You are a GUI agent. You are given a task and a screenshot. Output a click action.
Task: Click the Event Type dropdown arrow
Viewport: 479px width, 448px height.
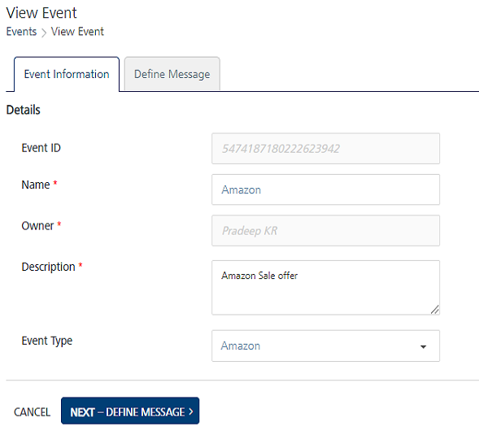[x=423, y=346]
